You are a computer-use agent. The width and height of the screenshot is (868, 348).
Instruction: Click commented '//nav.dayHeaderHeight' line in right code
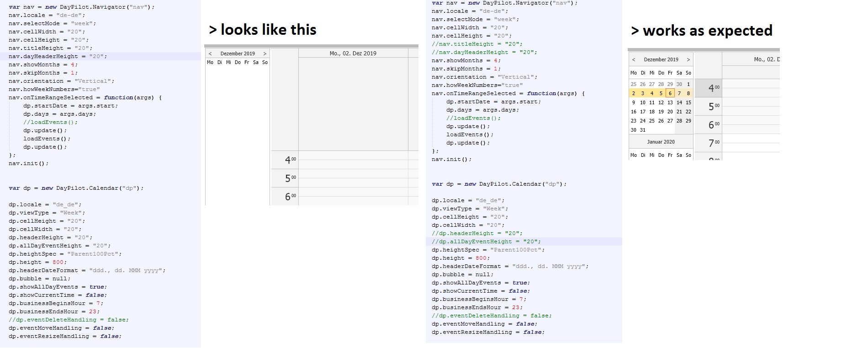pos(484,52)
